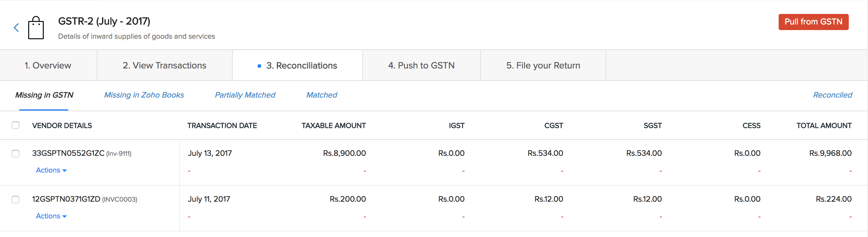Open the Actions dropdown for INVC0003
The height and width of the screenshot is (237, 868).
click(x=51, y=216)
